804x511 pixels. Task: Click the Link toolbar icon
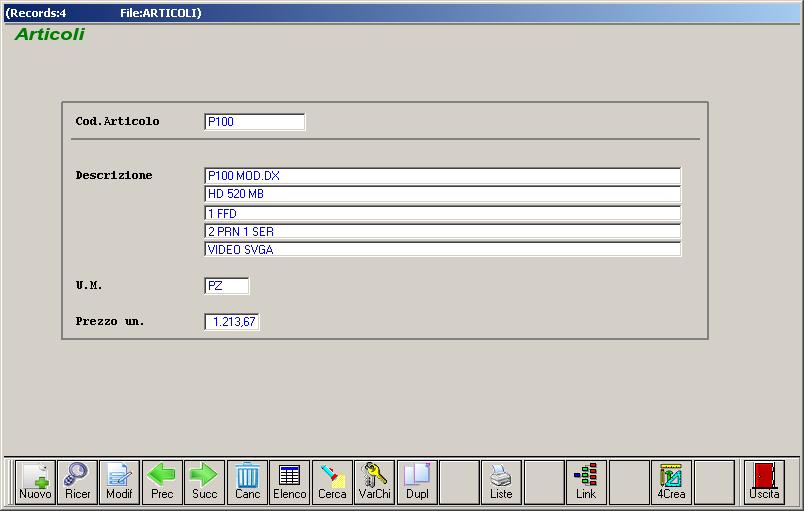pos(586,481)
